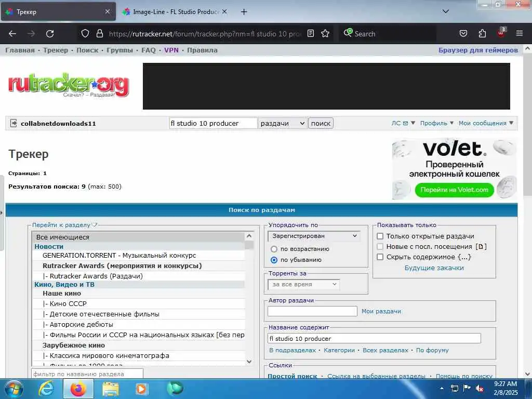Click the padlock site security icon
Screen dimensions: 532x399
[99, 33]
